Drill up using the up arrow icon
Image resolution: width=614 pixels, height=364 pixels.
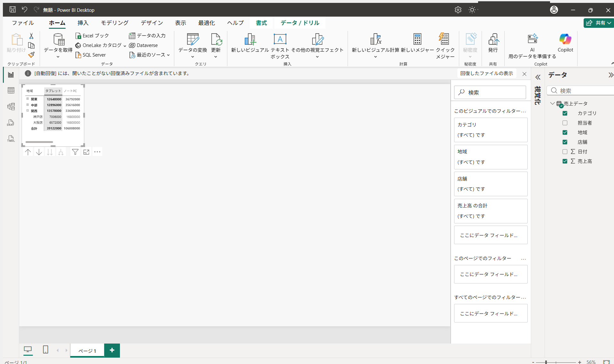28,152
